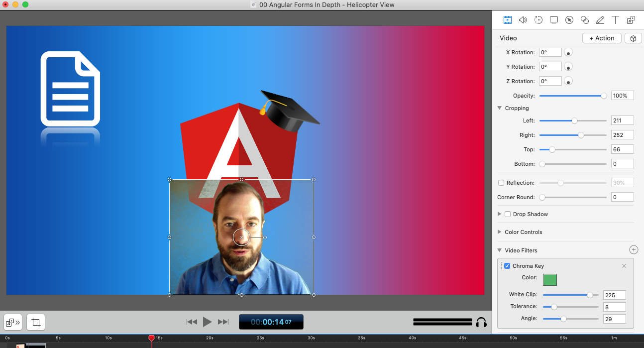Click the audio level meter
Viewport: 644px width, 348px height.
tap(442, 322)
